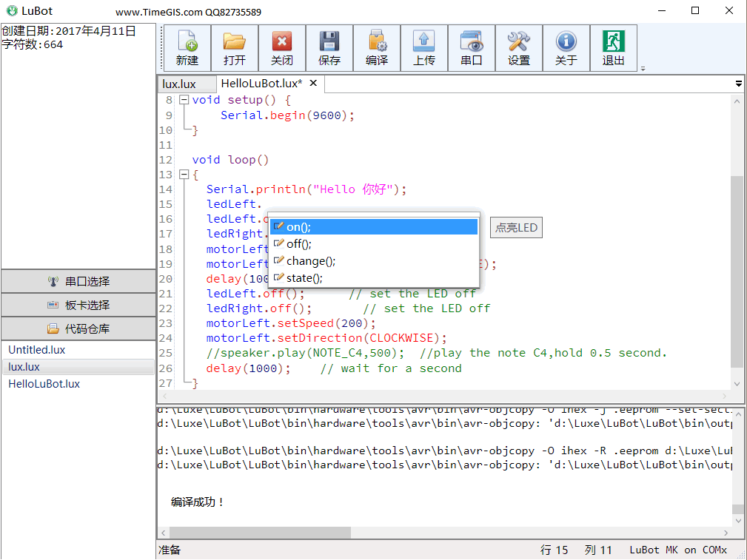The height and width of the screenshot is (560, 747).
Task: Open toolbar overflow options arrow
Action: coord(643,69)
